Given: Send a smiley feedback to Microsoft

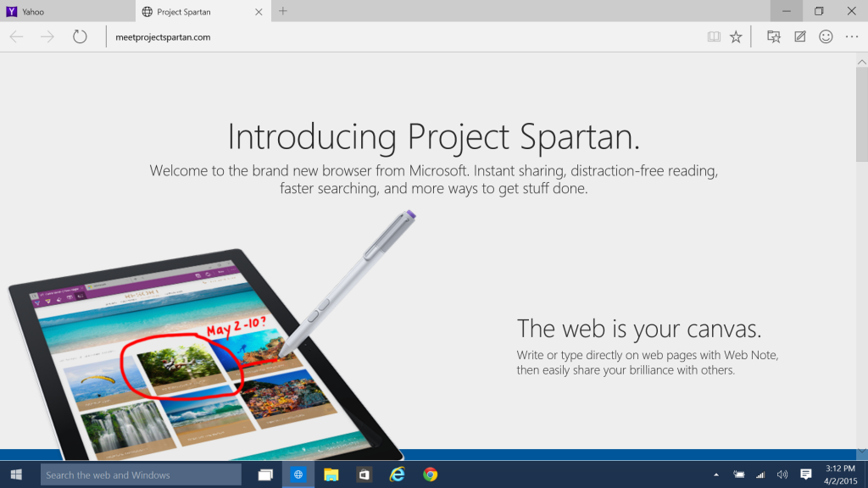Looking at the screenshot, I should (x=825, y=36).
